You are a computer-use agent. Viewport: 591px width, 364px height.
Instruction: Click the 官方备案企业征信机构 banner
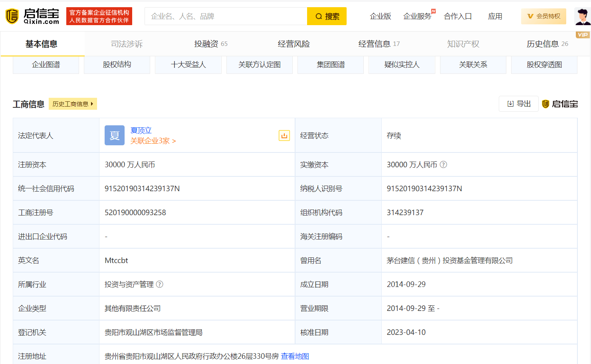pyautogui.click(x=99, y=16)
